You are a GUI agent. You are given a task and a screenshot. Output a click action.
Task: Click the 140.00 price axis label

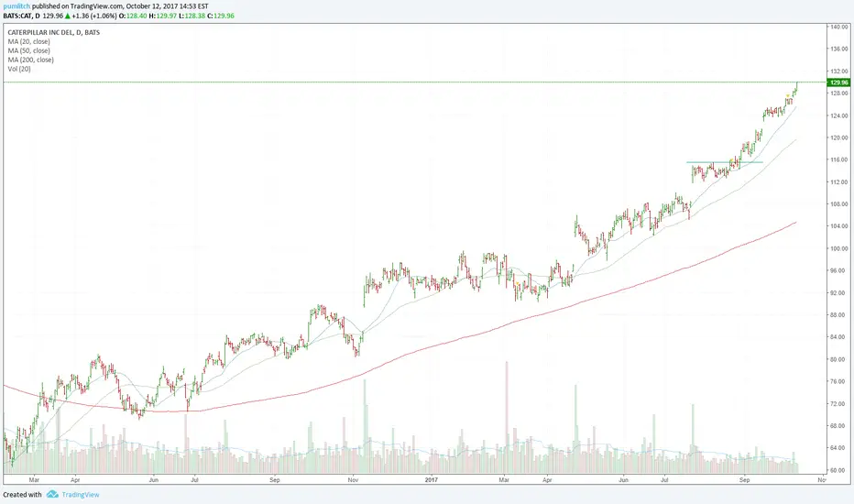point(839,27)
